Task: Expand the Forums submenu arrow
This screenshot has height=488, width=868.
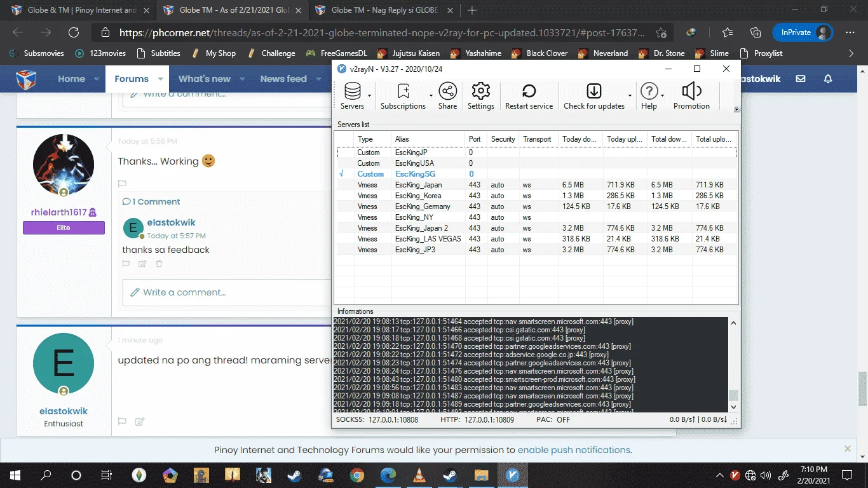Action: (160, 79)
